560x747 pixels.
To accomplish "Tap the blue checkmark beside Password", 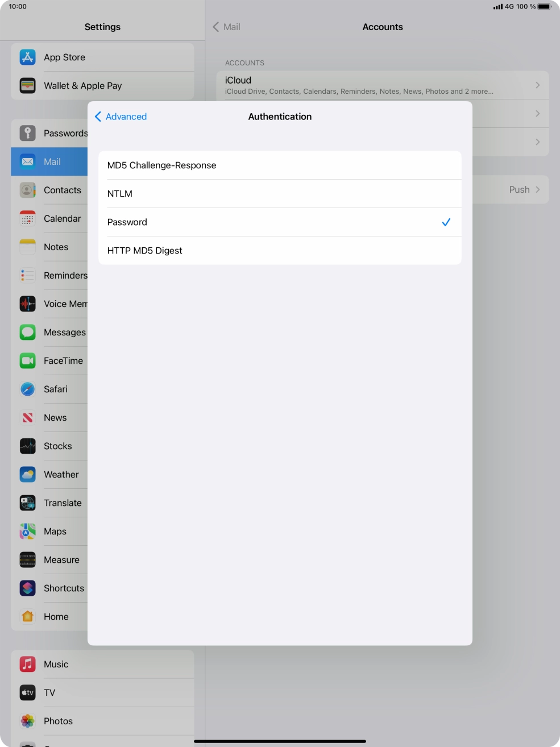I will click(x=446, y=222).
